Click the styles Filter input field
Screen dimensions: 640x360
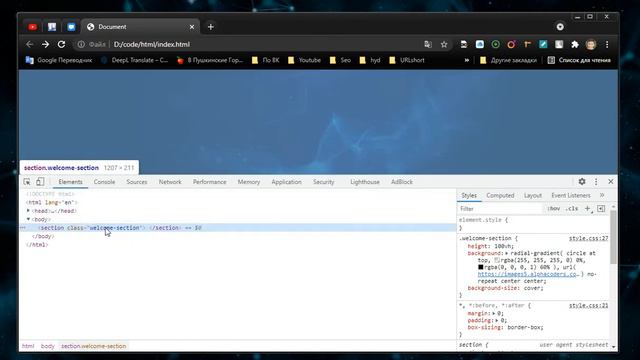tap(500, 209)
